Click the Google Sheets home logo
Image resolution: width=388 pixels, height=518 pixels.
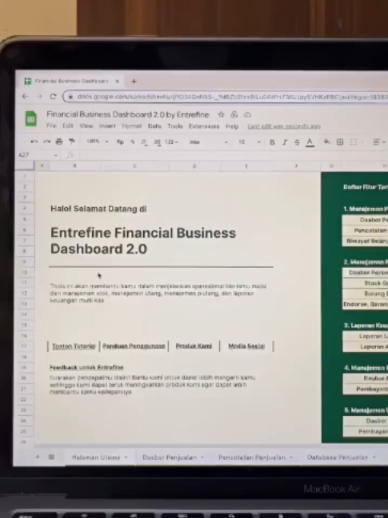pos(31,119)
